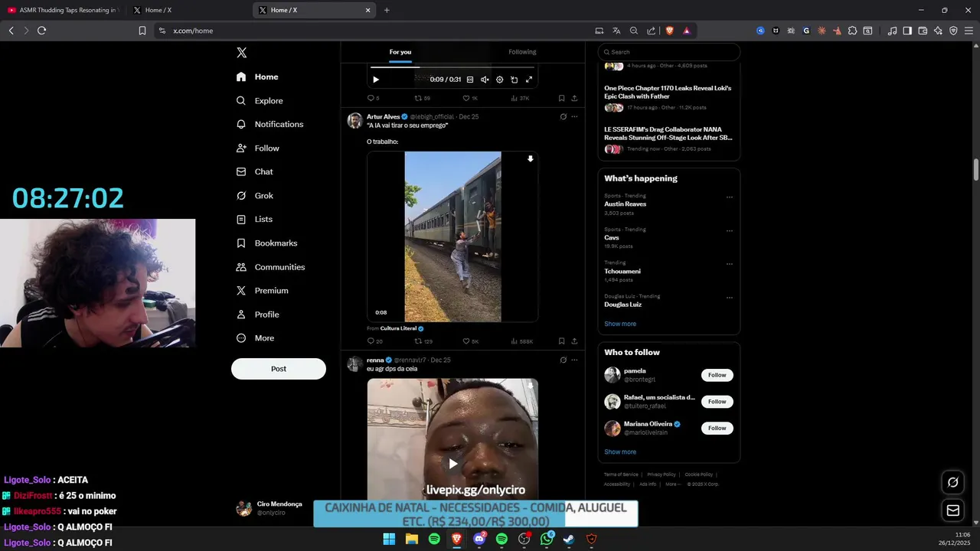Open the floating Messages envelope button

(x=952, y=510)
